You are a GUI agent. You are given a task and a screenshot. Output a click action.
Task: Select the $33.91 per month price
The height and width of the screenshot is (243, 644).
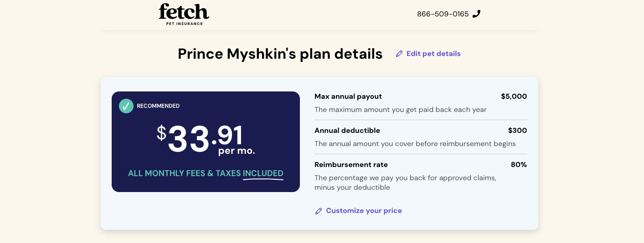[206, 139]
